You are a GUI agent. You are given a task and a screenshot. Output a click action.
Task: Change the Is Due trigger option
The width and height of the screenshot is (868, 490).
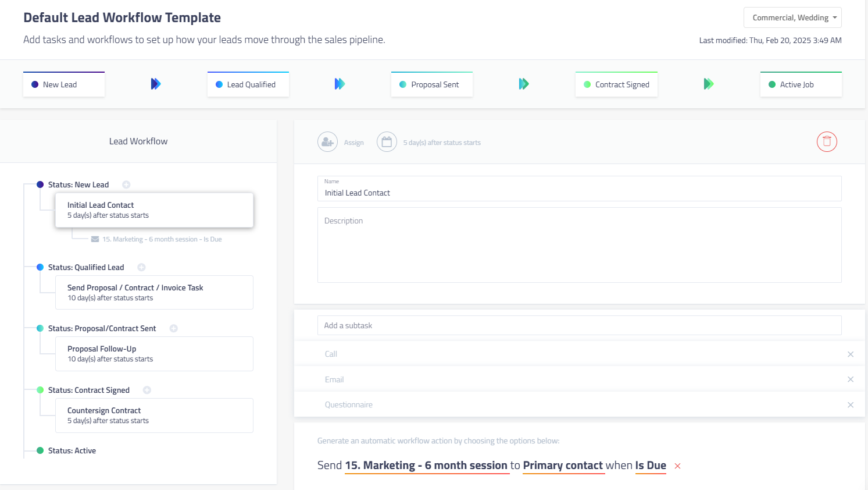(x=651, y=466)
